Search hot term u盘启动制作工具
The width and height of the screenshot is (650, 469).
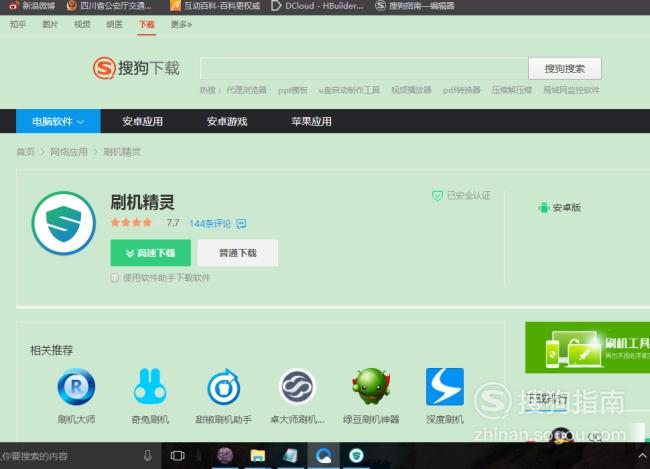(349, 90)
